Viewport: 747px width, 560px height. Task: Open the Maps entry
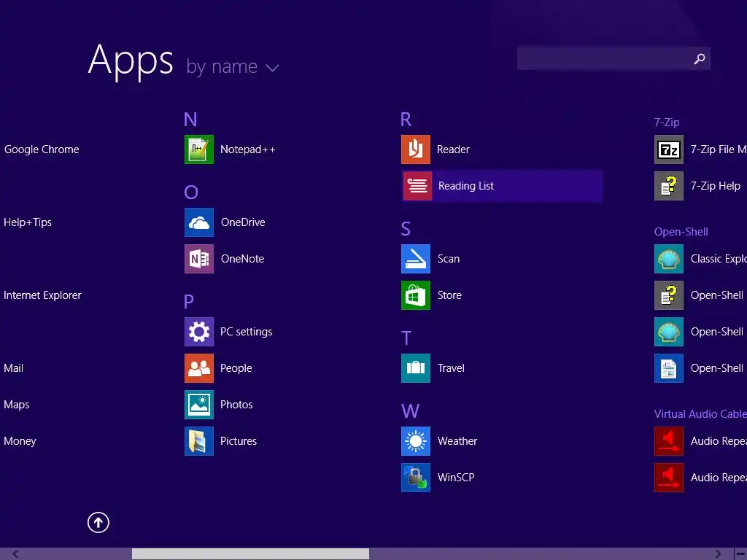pyautogui.click(x=17, y=405)
